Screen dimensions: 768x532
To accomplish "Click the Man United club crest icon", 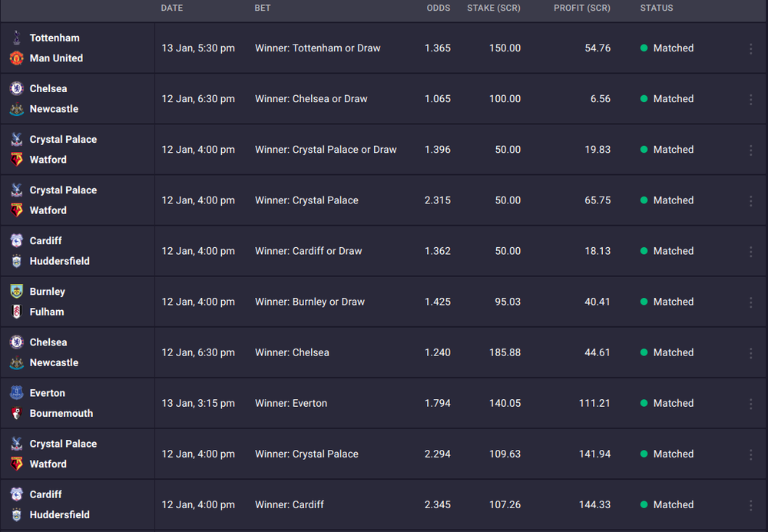I will tap(17, 58).
